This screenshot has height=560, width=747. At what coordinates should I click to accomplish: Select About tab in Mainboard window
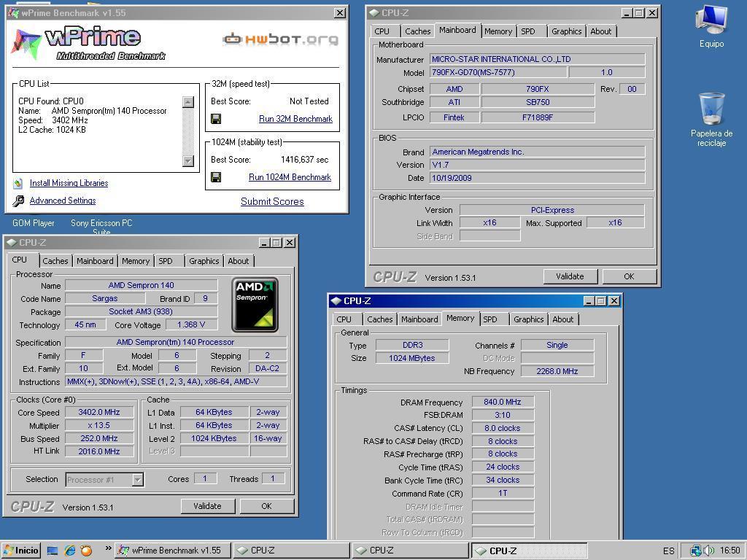tap(601, 31)
